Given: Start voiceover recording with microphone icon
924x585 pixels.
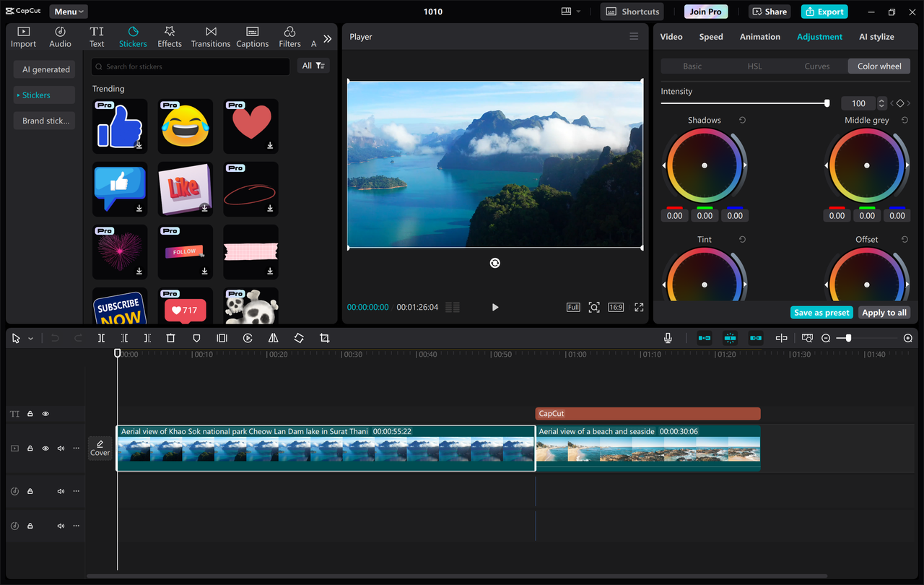Looking at the screenshot, I should pyautogui.click(x=668, y=338).
